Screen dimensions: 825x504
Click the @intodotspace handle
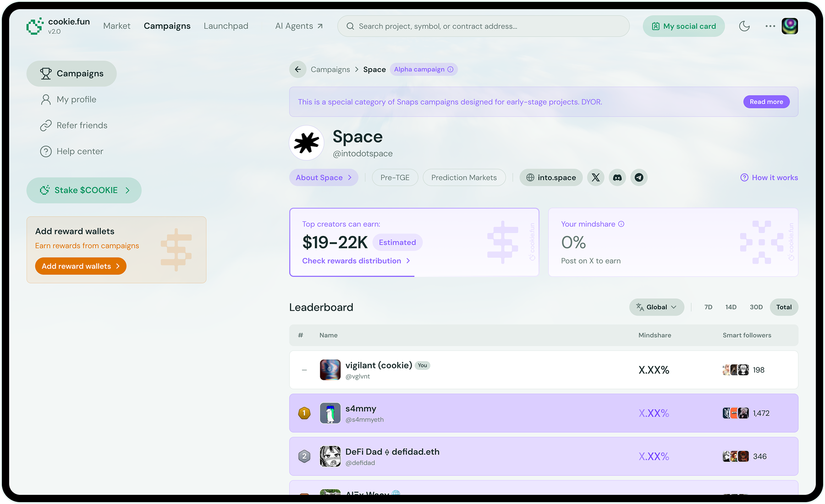363,154
